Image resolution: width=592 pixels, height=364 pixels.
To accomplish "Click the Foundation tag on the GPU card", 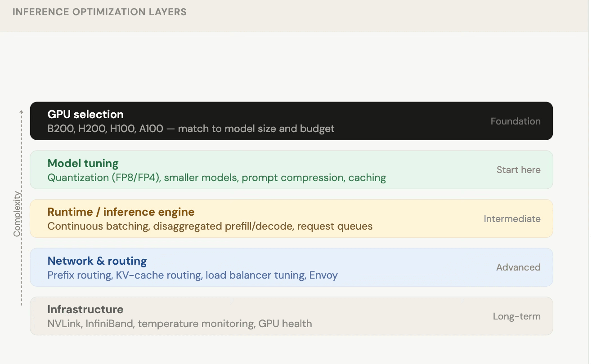I will 515,121.
